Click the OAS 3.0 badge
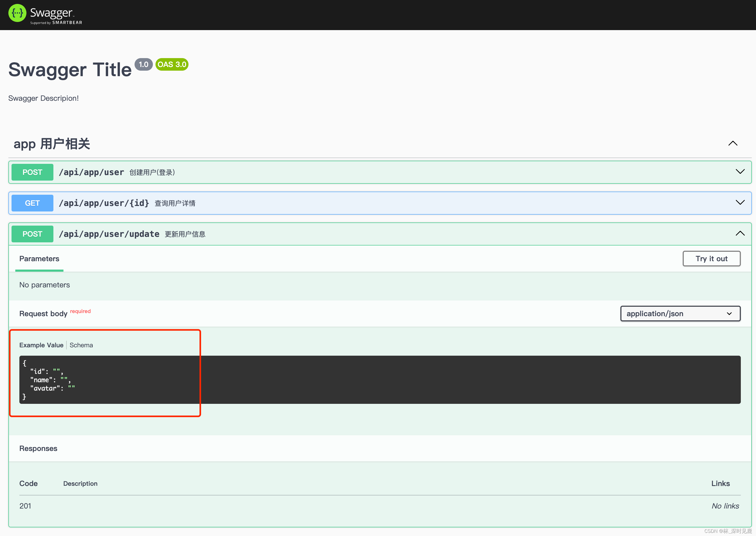756x536 pixels. tap(172, 64)
